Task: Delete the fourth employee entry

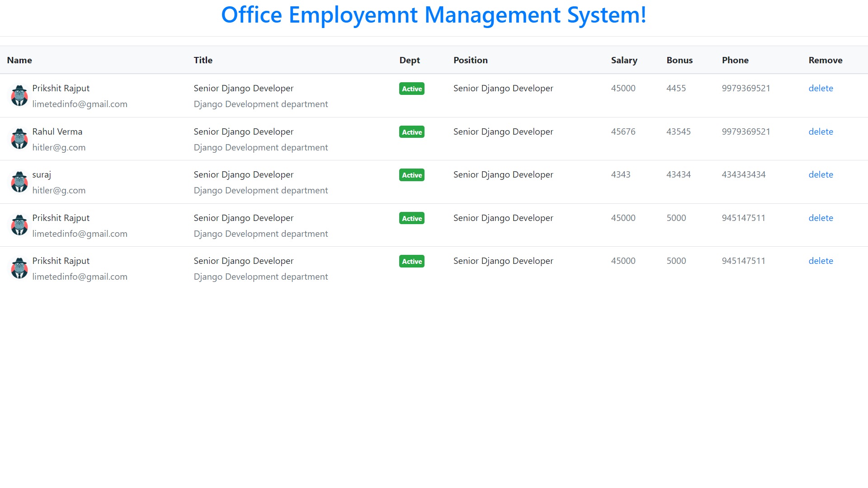Action: (821, 218)
